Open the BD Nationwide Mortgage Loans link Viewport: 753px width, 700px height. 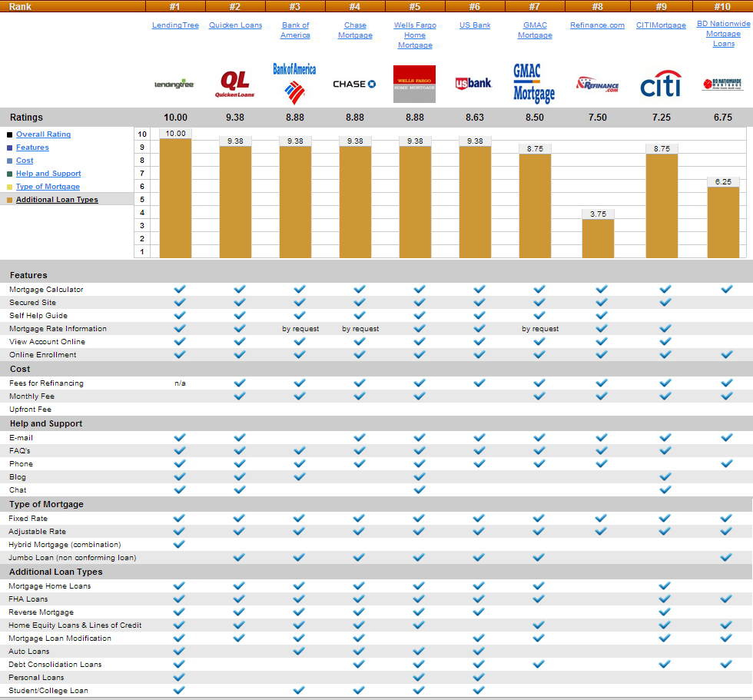(723, 34)
